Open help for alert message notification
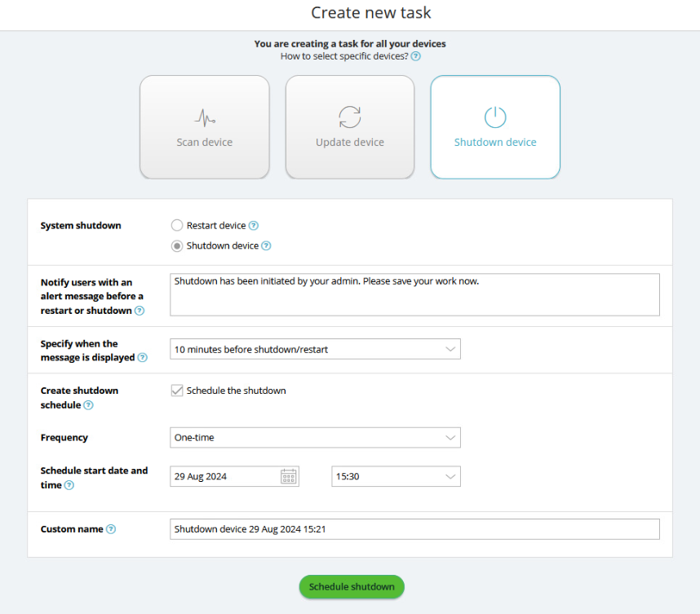This screenshot has width=700, height=614. (x=140, y=311)
